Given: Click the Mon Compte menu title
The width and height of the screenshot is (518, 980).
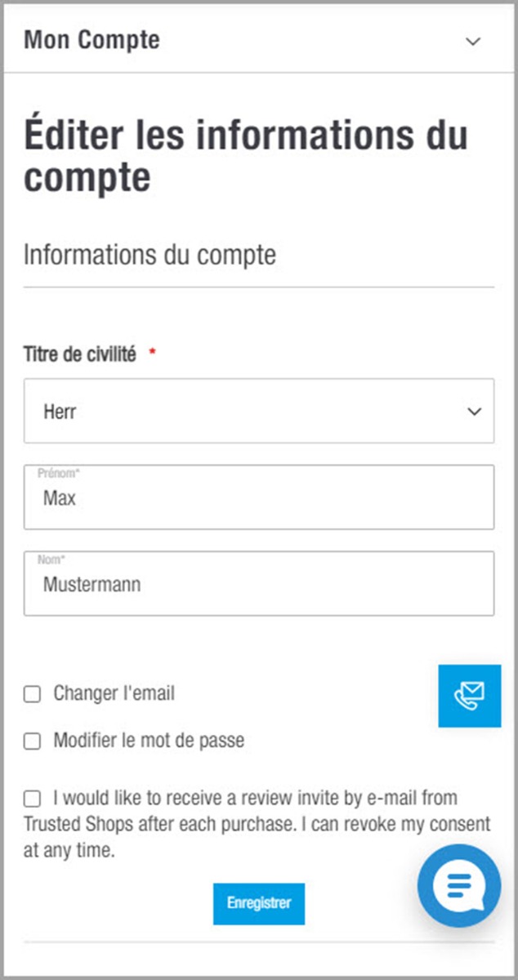Looking at the screenshot, I should pos(92,40).
